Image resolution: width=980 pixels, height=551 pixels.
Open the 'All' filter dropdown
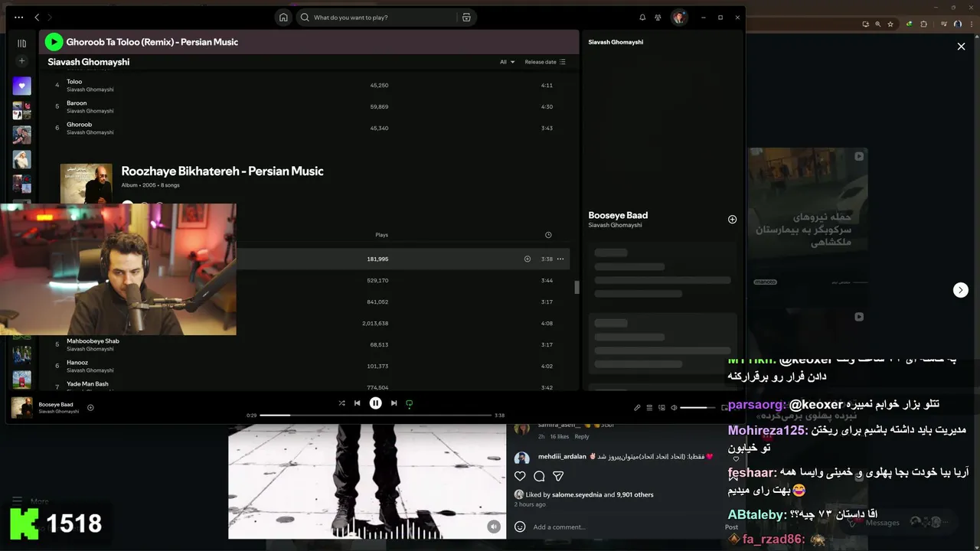[507, 62]
